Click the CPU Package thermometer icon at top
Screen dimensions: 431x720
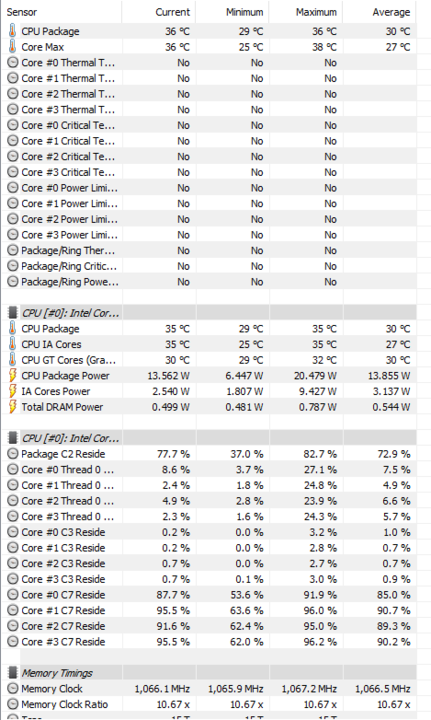(12, 31)
